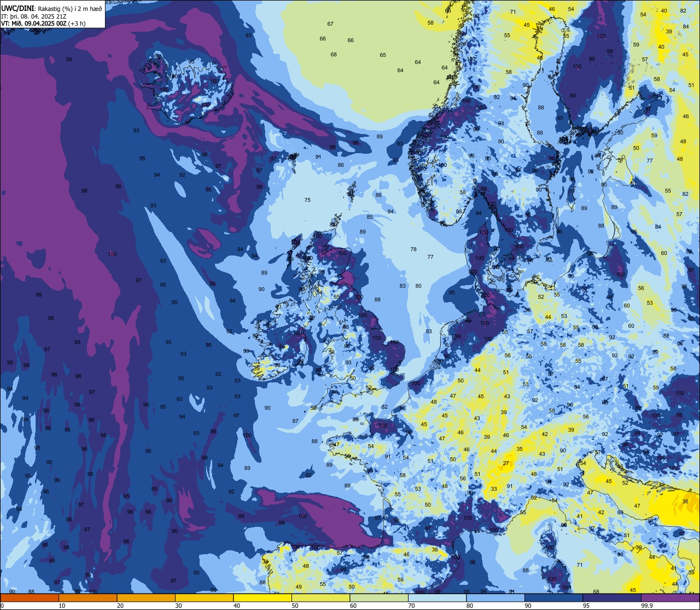Click the "70" tick label under the legend

click(x=411, y=605)
